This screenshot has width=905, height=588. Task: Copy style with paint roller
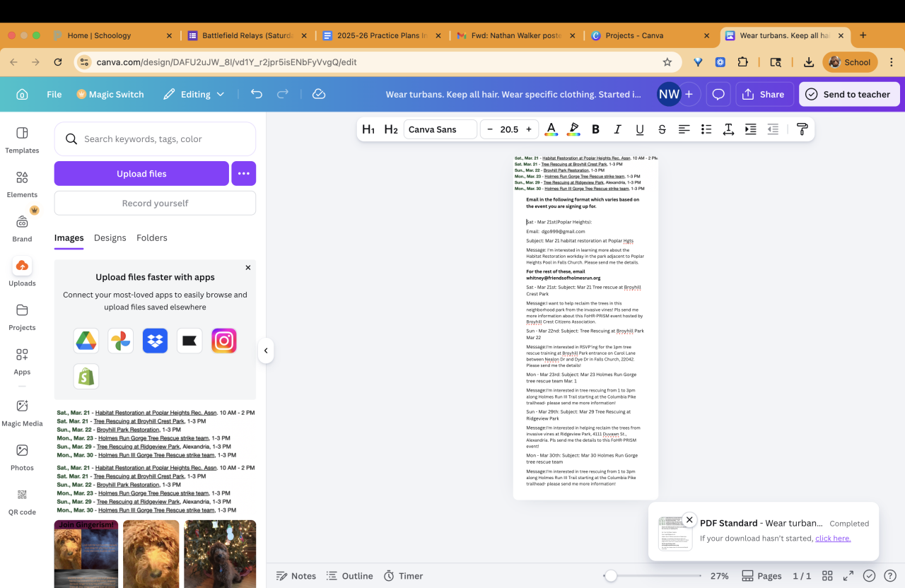point(802,129)
